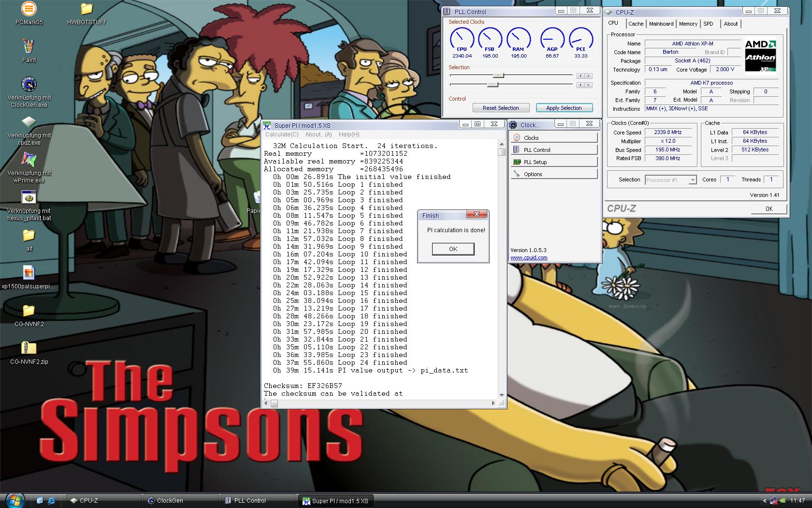This screenshot has width=812, height=508.
Task: Click Super PI horizontal scrollbar right arrow
Action: click(x=493, y=403)
